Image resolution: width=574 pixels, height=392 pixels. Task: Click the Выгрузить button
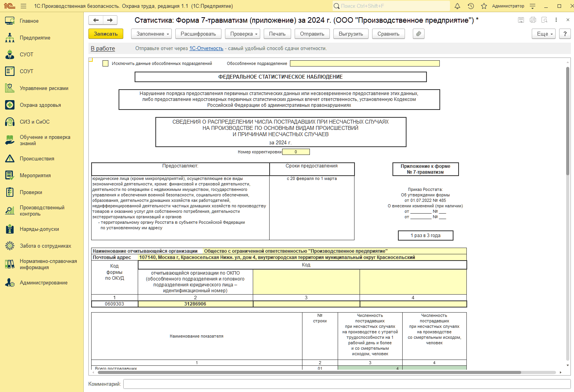tap(351, 34)
